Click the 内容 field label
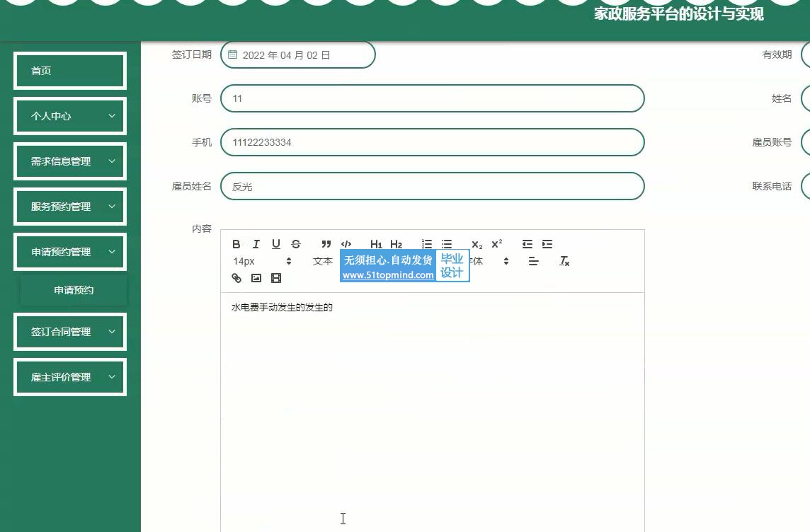The image size is (810, 532). tap(202, 229)
